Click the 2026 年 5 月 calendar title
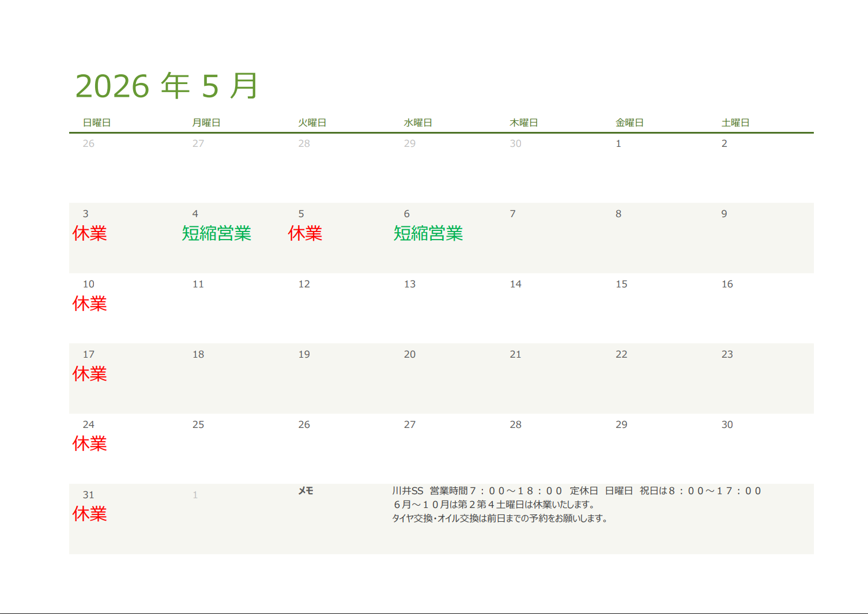The image size is (868, 614). pos(167,86)
